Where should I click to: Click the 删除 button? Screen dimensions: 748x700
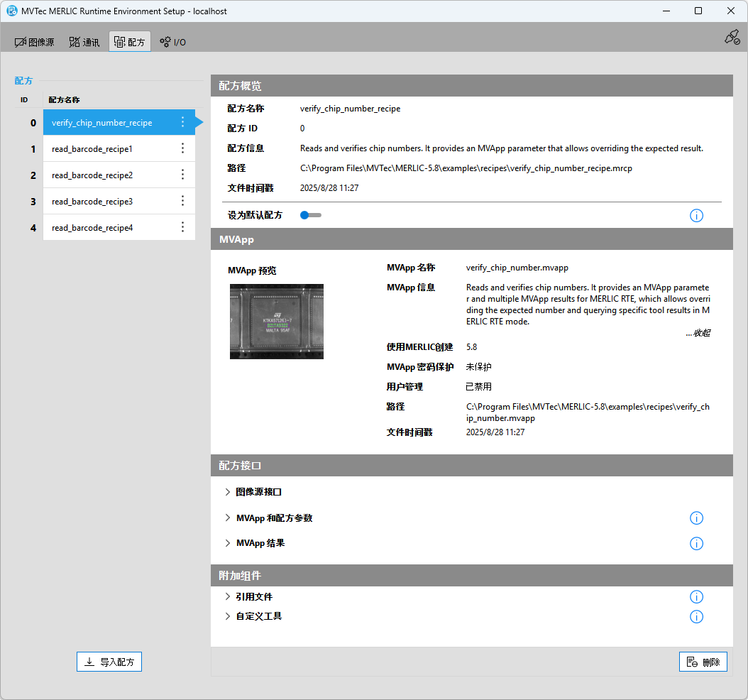(703, 662)
